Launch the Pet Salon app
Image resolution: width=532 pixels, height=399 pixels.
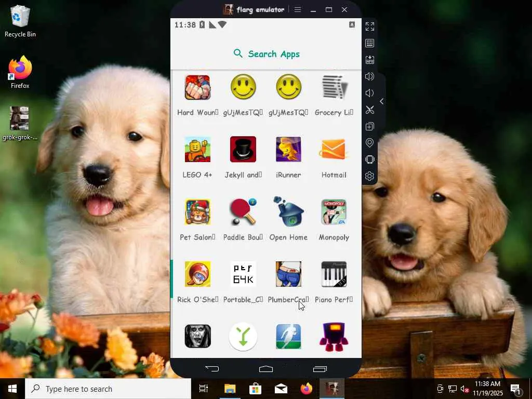pyautogui.click(x=197, y=212)
